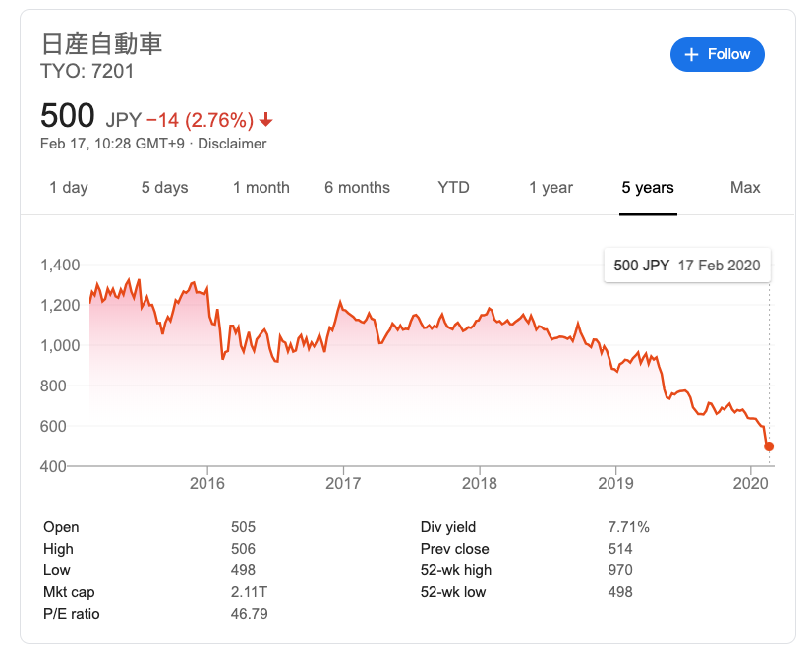This screenshot has height=653, width=812.
Task: Select the YTD range tab
Action: point(453,188)
